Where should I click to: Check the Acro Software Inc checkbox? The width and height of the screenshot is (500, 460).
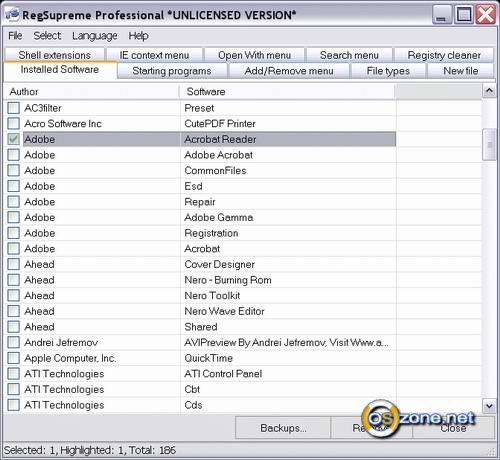[14, 124]
